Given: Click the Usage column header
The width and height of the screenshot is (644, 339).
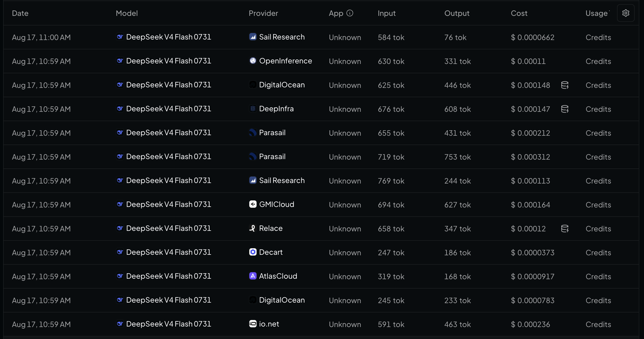Looking at the screenshot, I should pos(597,13).
